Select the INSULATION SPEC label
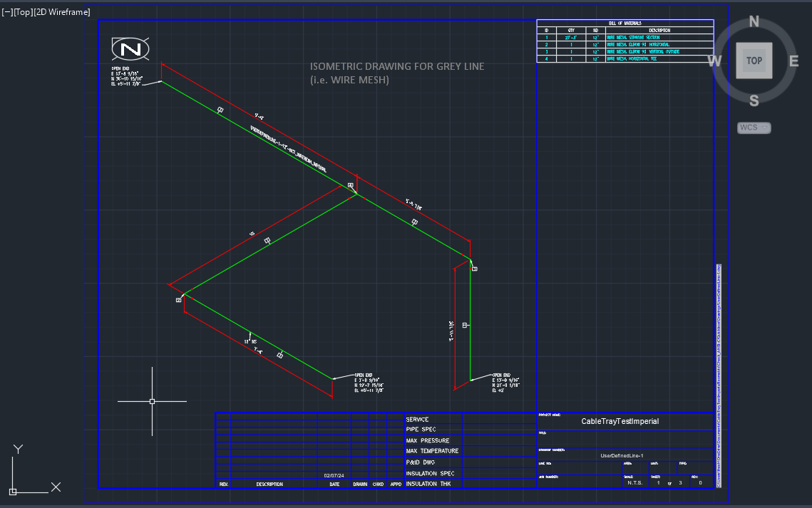This screenshot has width=812, height=508. pos(431,473)
